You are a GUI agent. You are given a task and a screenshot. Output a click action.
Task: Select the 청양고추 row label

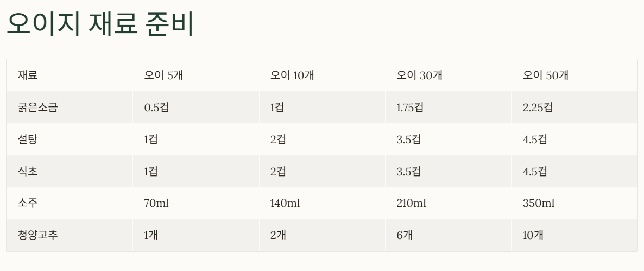point(70,236)
